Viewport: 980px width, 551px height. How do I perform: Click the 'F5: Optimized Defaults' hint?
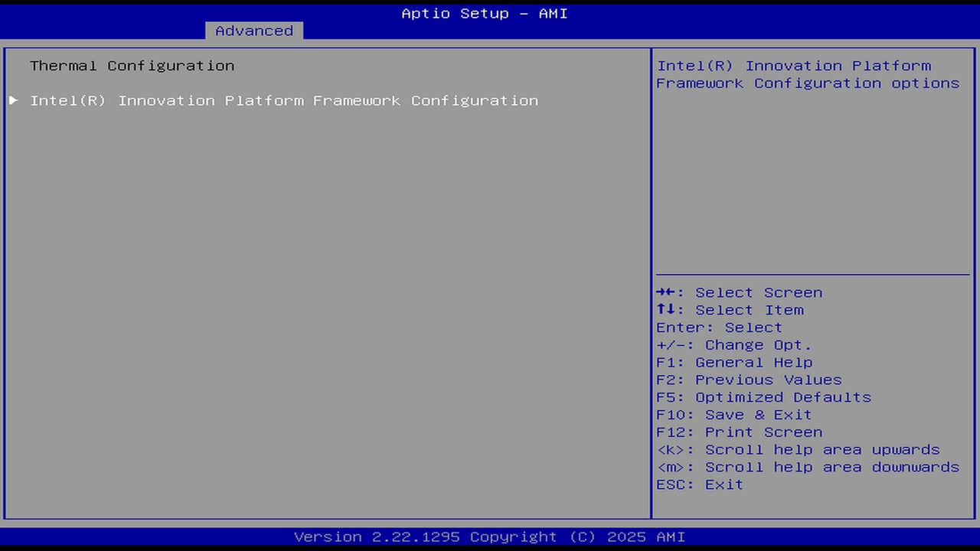(764, 397)
